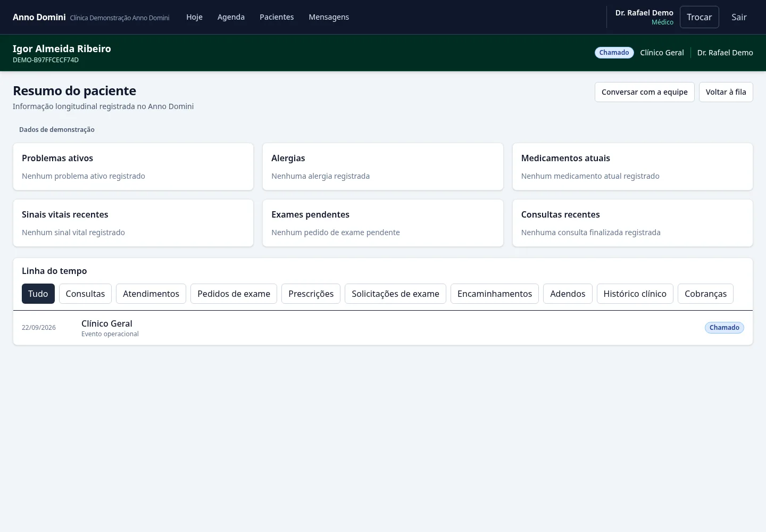Screen dimensions: 766x532
Task: Open the Pacientes section
Action: coord(277,17)
